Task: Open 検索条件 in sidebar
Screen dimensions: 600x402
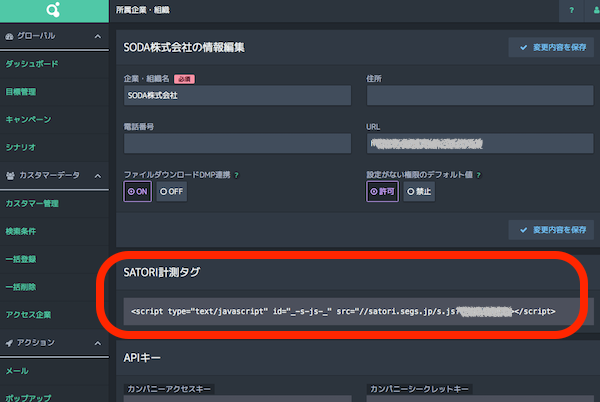Action: (x=21, y=231)
